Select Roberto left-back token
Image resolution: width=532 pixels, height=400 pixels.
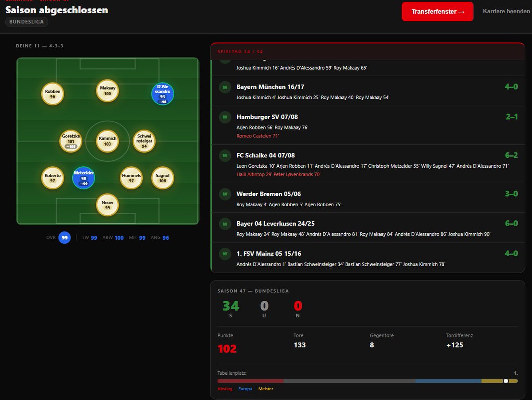[52, 178]
